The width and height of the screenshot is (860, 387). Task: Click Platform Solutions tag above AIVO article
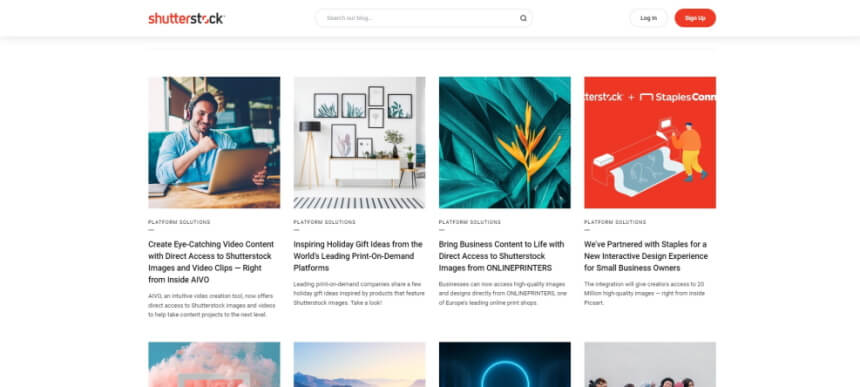[179, 222]
